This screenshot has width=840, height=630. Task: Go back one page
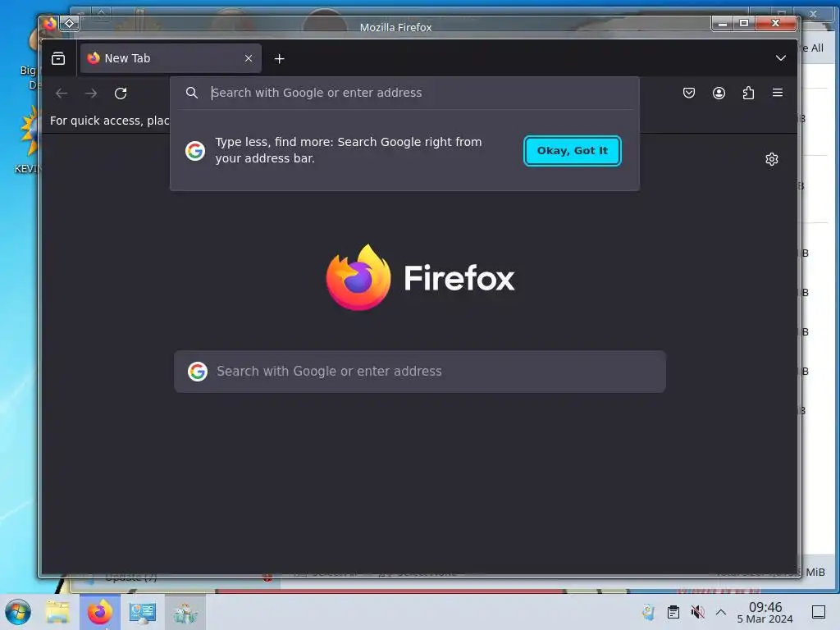pyautogui.click(x=62, y=94)
